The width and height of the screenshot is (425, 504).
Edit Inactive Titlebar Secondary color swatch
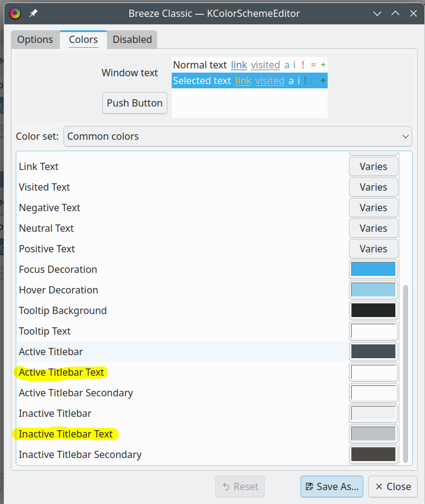coord(374,454)
